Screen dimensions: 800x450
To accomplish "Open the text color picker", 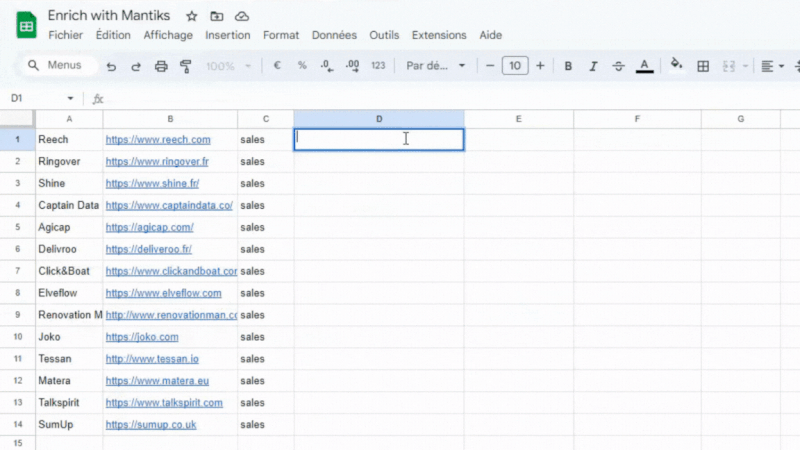I will (x=644, y=66).
